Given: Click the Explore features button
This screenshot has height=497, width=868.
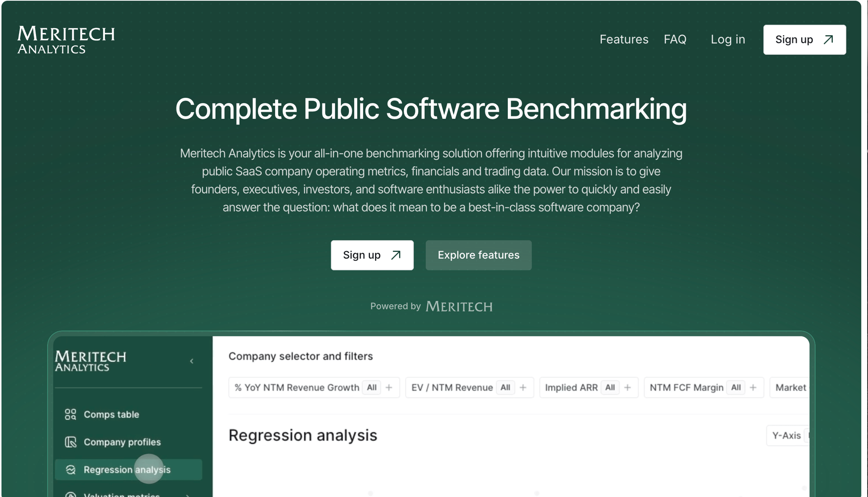Looking at the screenshot, I should coord(478,255).
